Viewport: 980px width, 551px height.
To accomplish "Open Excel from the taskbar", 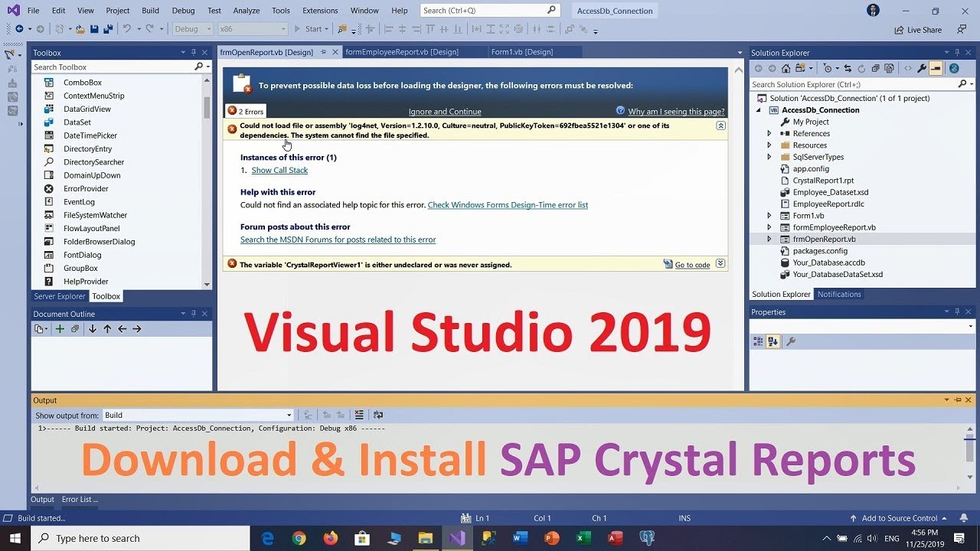I will pyautogui.click(x=583, y=538).
